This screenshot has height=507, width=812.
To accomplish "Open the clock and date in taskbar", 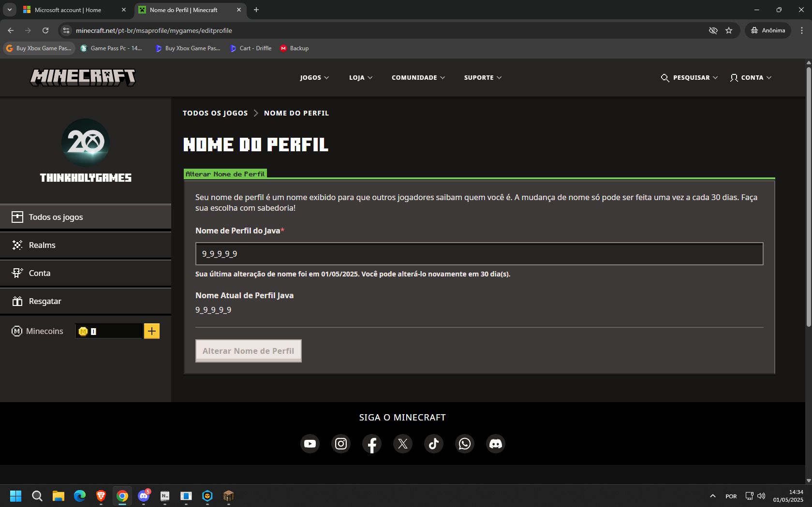I will tap(788, 496).
